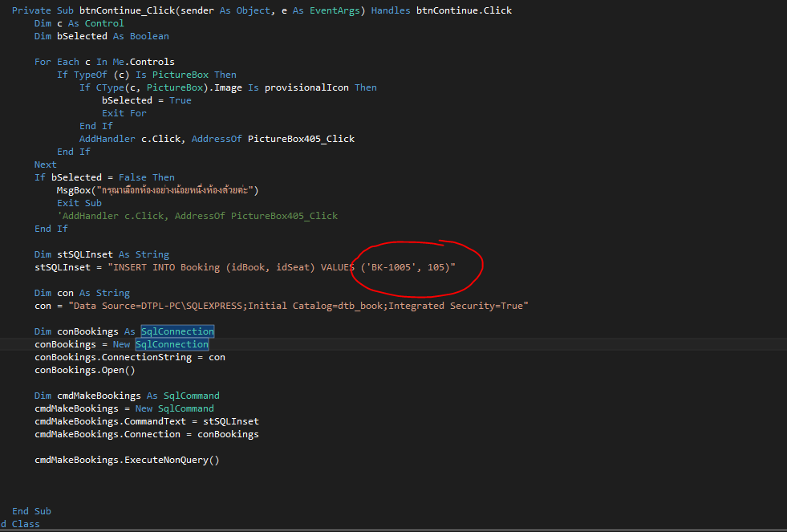
Task: Click highlighted SqlConnection after 'conBookings = New'
Action: tap(172, 344)
